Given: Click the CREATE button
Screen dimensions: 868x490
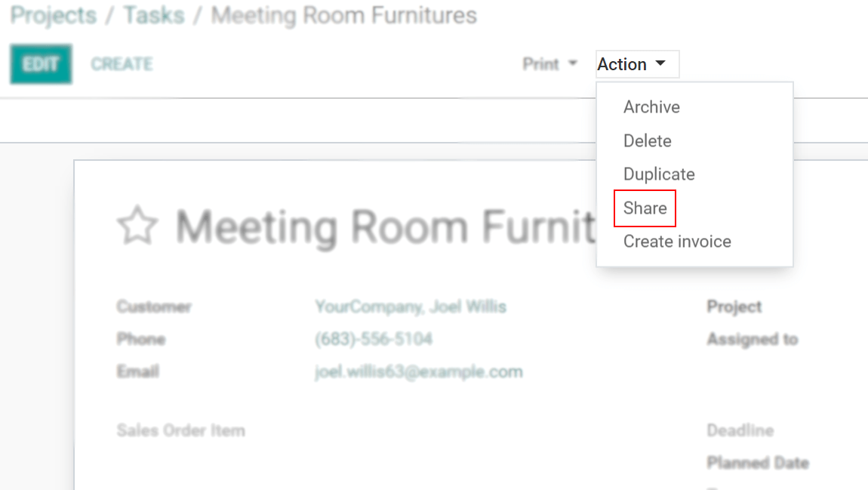Looking at the screenshot, I should [122, 65].
